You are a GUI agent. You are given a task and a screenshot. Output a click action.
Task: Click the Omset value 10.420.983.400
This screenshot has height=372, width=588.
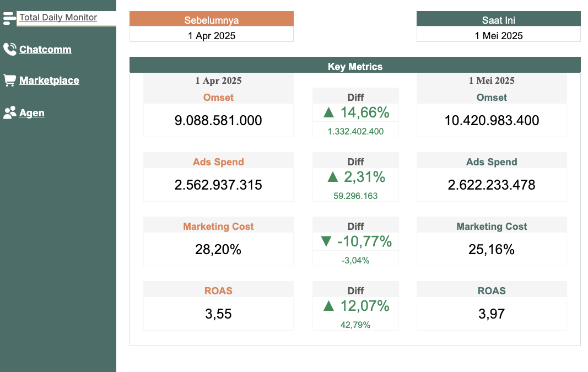(492, 121)
